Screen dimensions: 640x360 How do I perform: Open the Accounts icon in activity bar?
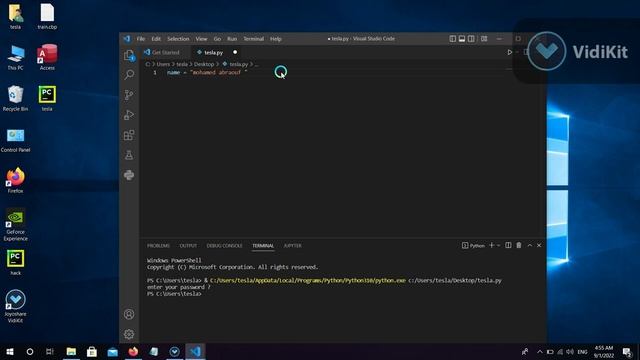tap(129, 314)
